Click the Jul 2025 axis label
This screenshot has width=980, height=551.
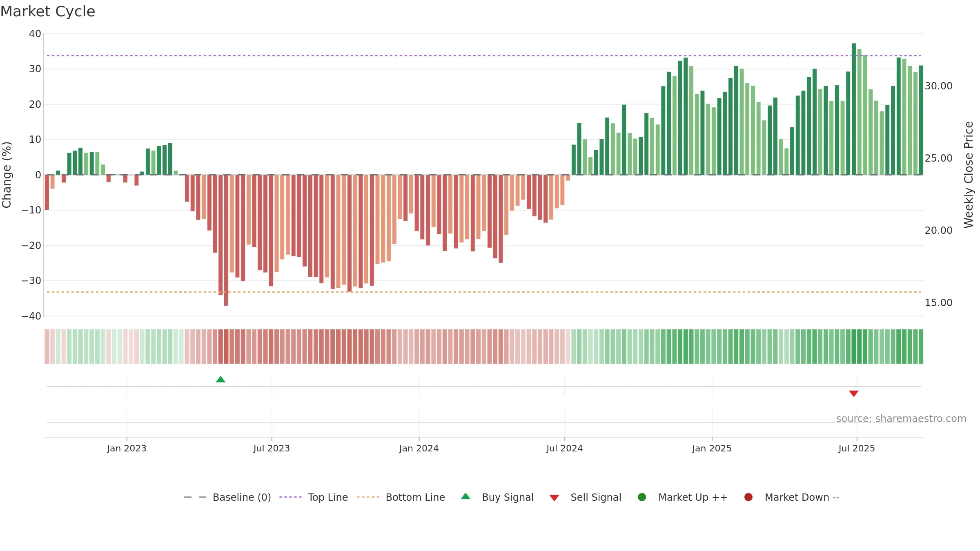point(857,449)
